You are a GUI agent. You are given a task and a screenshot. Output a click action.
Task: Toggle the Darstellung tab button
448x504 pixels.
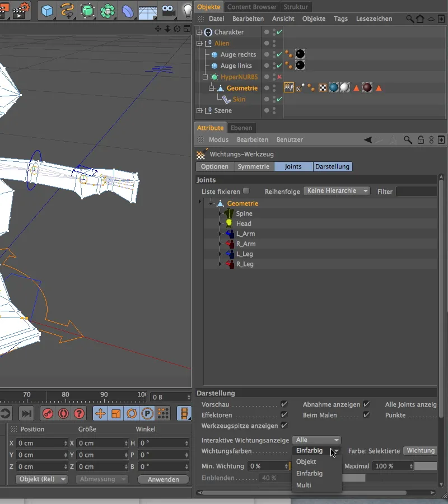(332, 166)
